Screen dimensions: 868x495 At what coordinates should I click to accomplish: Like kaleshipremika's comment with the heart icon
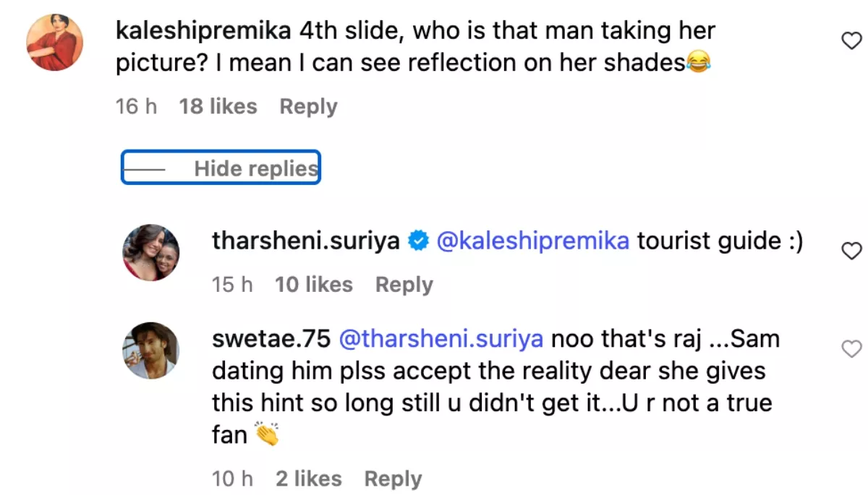[x=852, y=42]
